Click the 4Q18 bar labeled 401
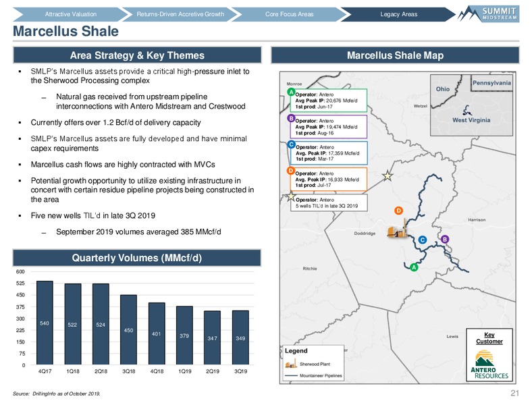The width and height of the screenshot is (532, 405). tap(157, 333)
